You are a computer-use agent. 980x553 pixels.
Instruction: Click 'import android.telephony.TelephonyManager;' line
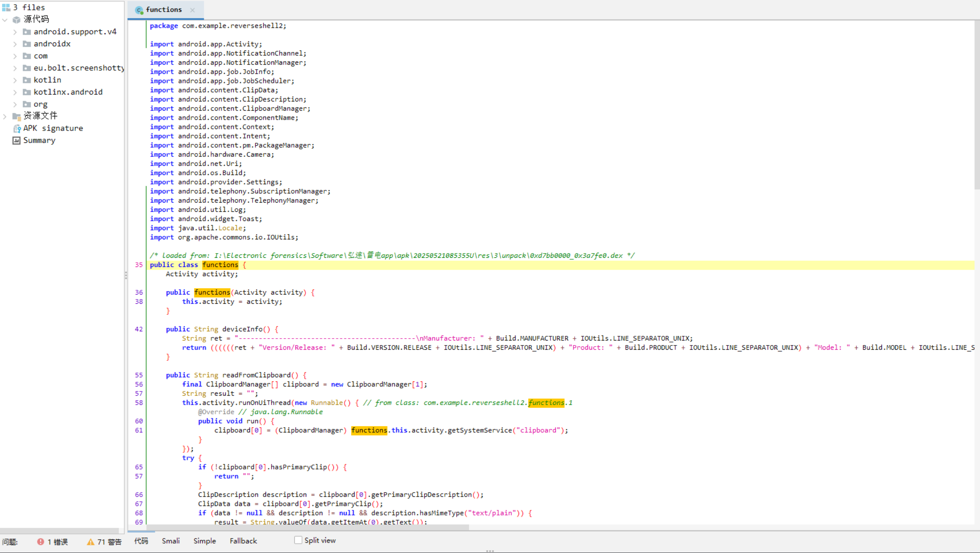(x=234, y=200)
